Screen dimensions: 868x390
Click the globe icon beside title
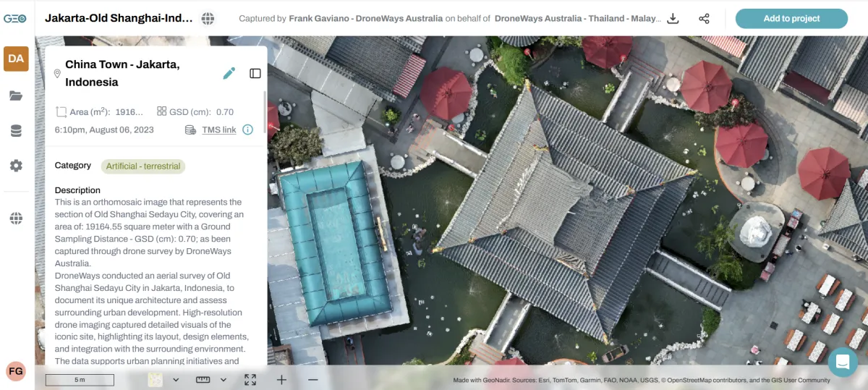click(208, 18)
